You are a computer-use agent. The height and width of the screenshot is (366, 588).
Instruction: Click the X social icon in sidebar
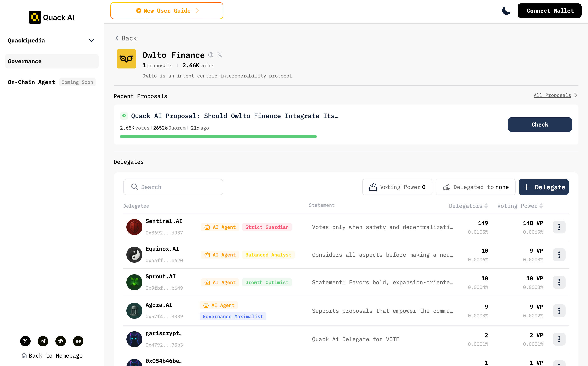pos(25,341)
